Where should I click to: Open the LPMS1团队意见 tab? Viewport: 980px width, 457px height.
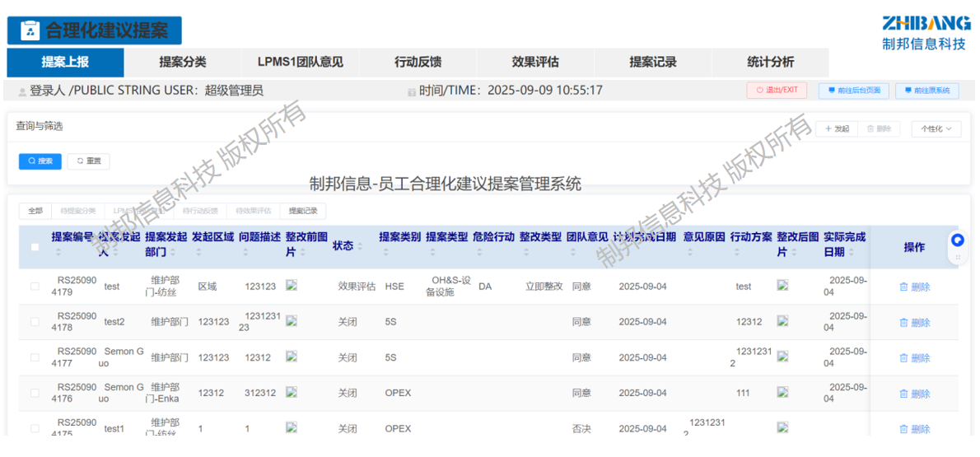(x=300, y=62)
